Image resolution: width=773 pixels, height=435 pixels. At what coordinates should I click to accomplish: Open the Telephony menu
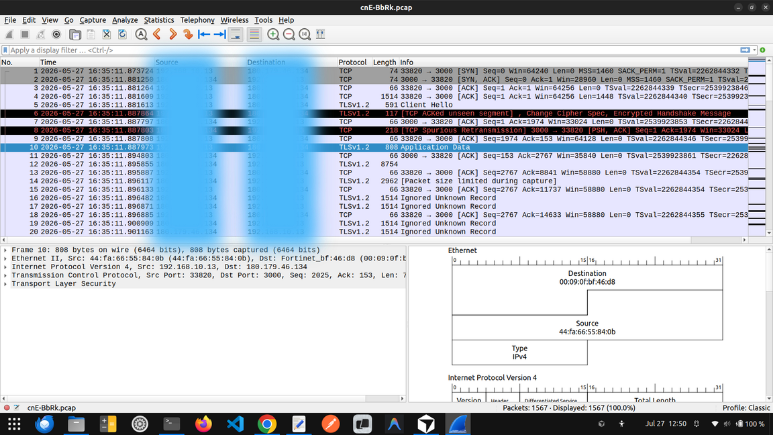tap(197, 20)
